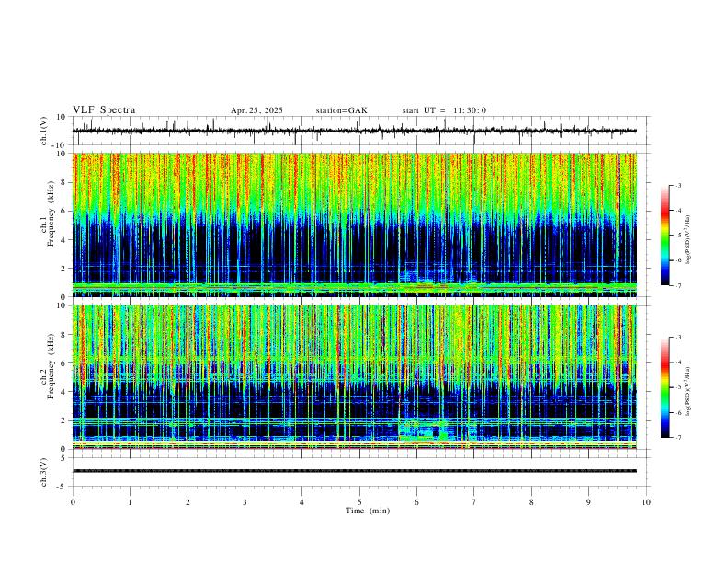Click the "Time (min)" axis label
728x563 pixels.
tap(368, 511)
